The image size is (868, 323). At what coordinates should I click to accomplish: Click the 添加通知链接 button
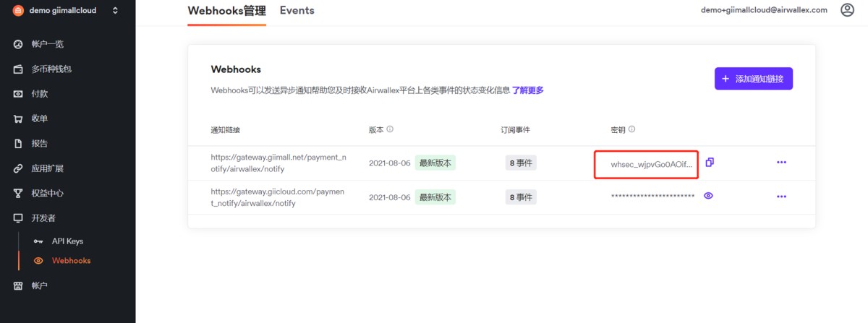click(x=754, y=79)
